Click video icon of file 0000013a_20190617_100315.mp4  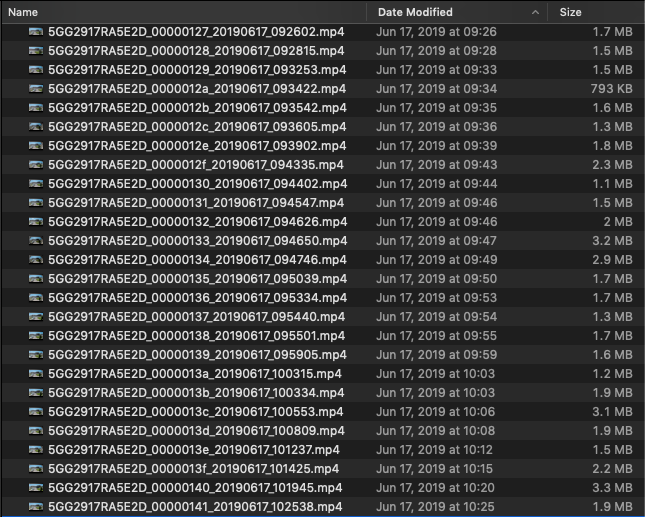coord(36,373)
